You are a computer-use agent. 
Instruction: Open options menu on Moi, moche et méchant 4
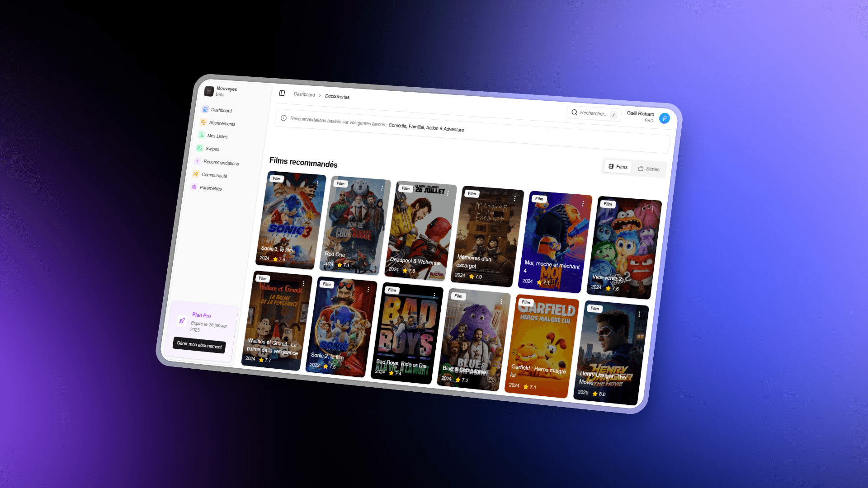[583, 204]
